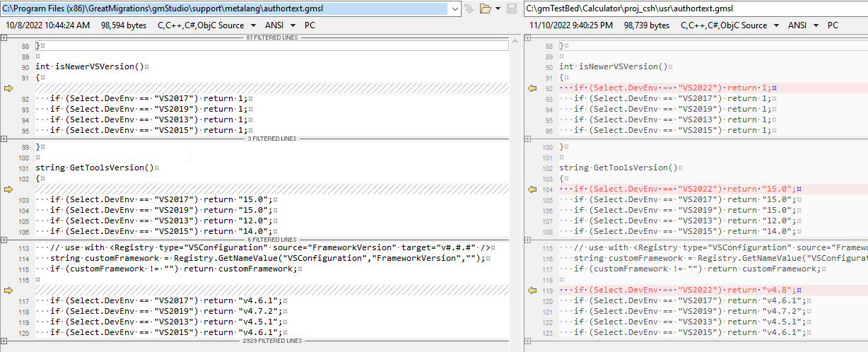This screenshot has height=352, width=868.
Task: Click copy-to-left arrow at right line 119
Action: coord(532,291)
